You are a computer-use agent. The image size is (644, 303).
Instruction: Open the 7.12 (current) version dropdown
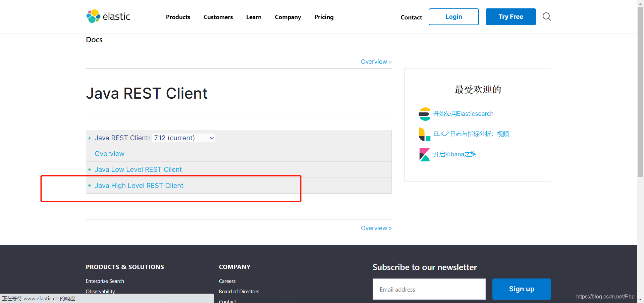click(x=184, y=138)
